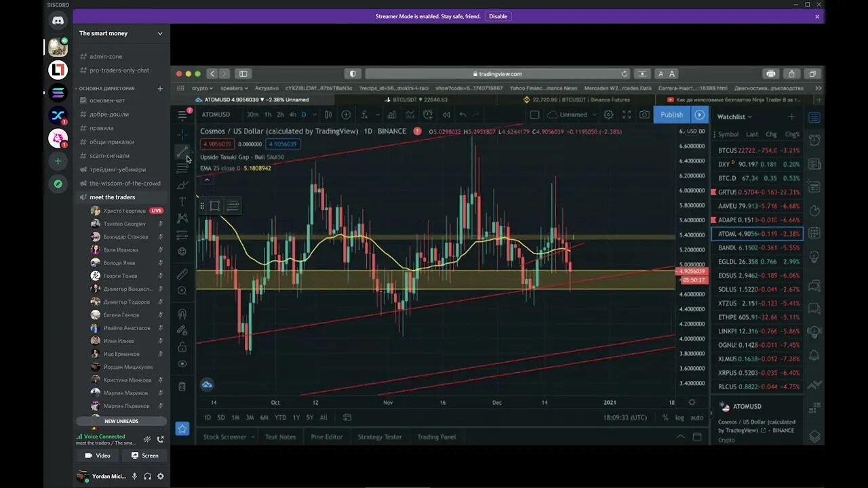Open the Strategy Tester tab
The height and width of the screenshot is (488, 868).
(380, 437)
